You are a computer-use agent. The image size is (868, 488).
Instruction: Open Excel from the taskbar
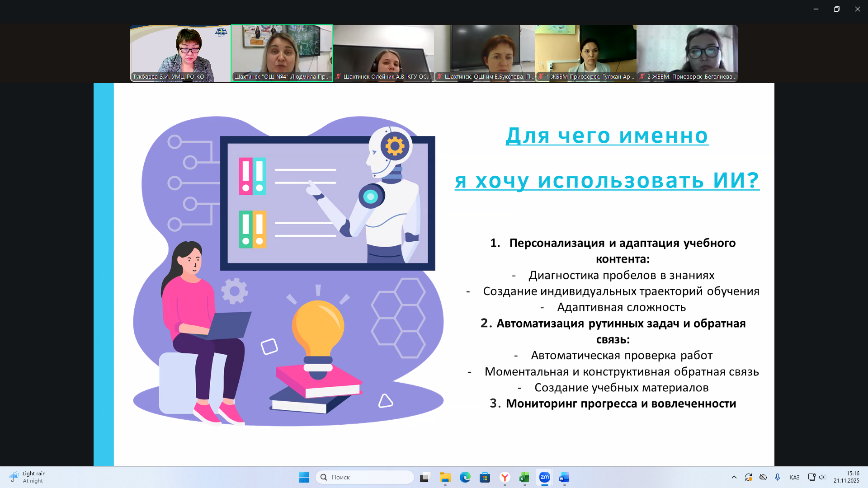pyautogui.click(x=524, y=477)
